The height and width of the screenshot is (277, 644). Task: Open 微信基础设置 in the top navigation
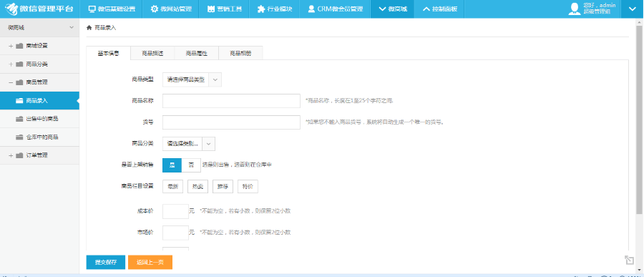click(x=112, y=9)
